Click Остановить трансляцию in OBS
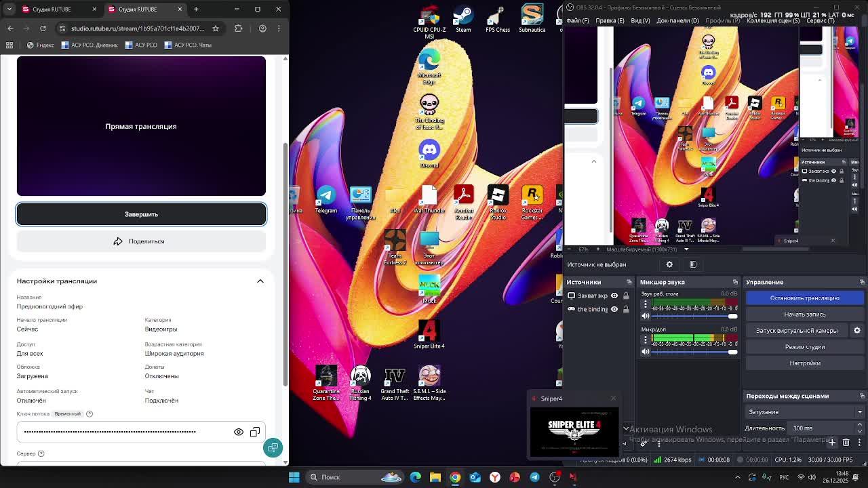Screen dimensions: 868x488 pos(805,298)
